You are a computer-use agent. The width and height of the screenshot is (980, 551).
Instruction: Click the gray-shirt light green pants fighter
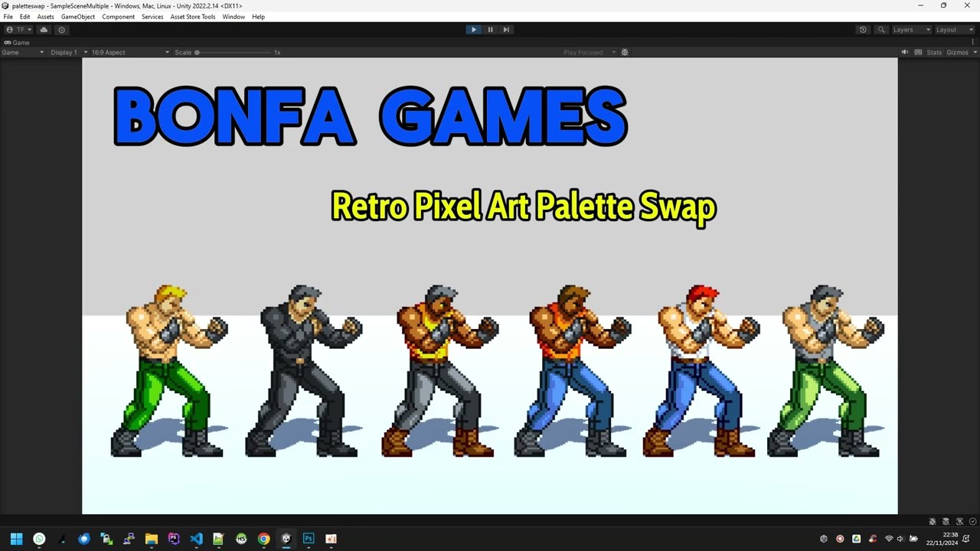point(826,371)
